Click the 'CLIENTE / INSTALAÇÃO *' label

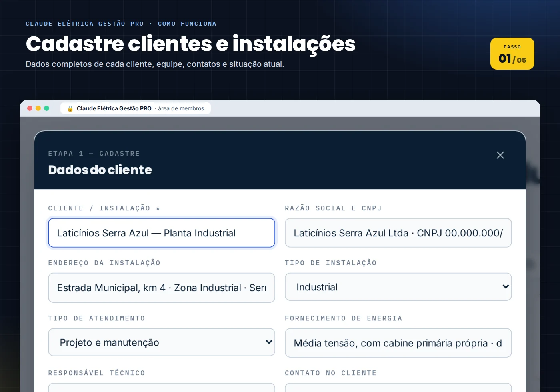tap(104, 208)
